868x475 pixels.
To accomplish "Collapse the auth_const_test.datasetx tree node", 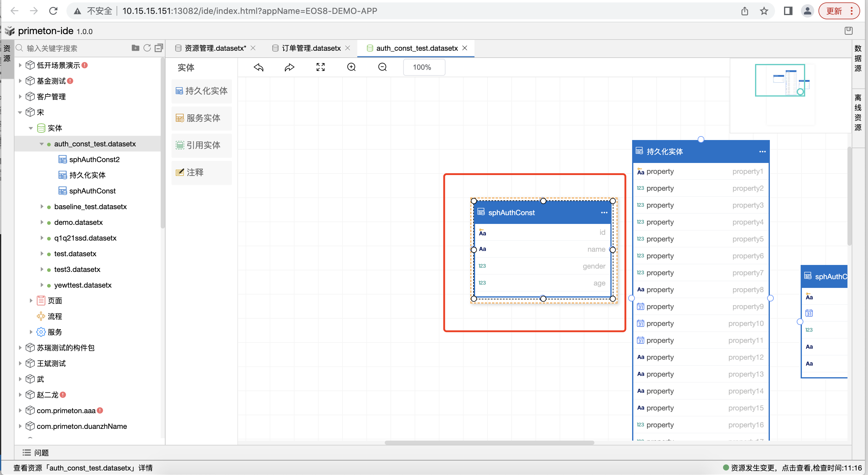I will tap(41, 144).
